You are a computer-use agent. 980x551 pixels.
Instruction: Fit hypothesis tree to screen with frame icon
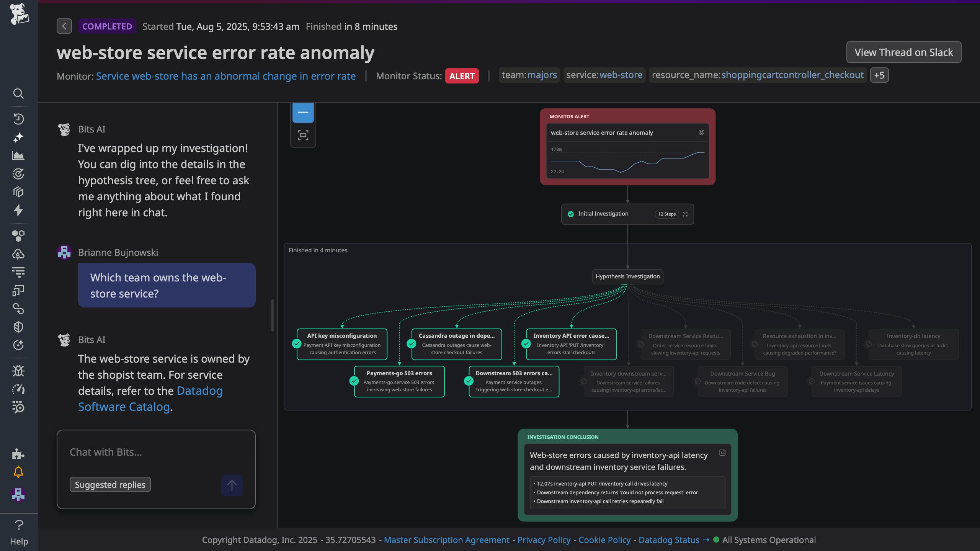(x=303, y=135)
